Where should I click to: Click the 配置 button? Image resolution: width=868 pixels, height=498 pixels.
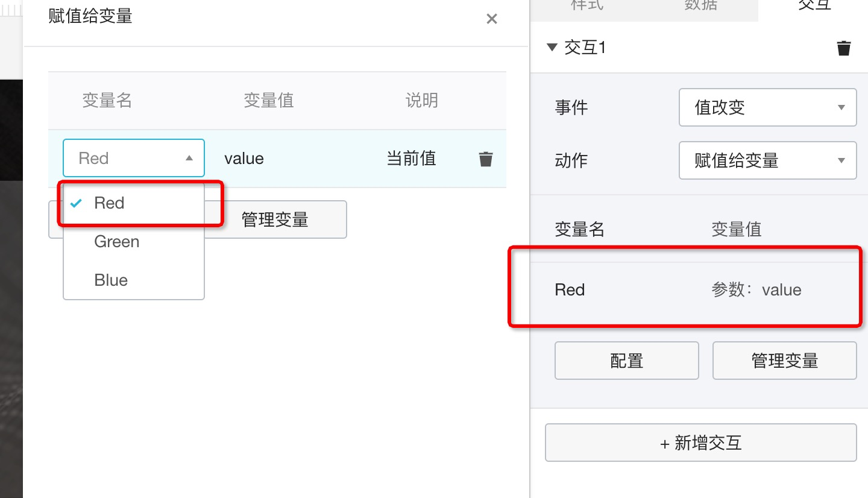627,361
